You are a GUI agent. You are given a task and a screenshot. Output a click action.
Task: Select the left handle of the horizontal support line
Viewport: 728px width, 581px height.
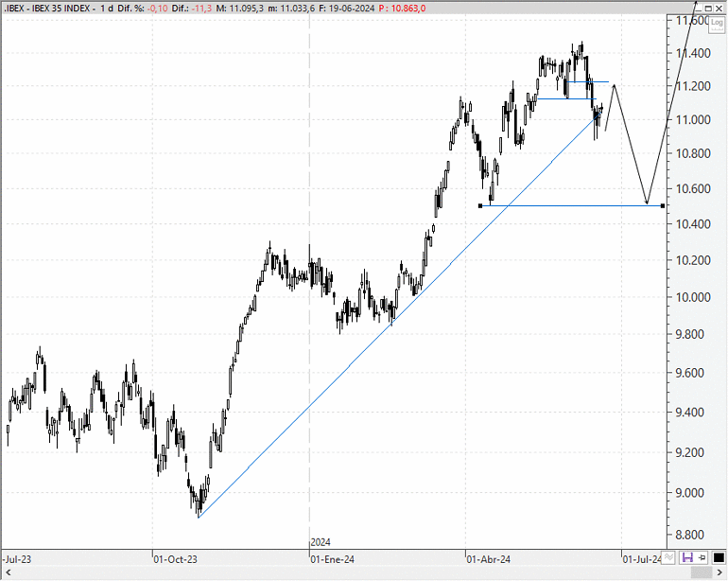pos(480,205)
